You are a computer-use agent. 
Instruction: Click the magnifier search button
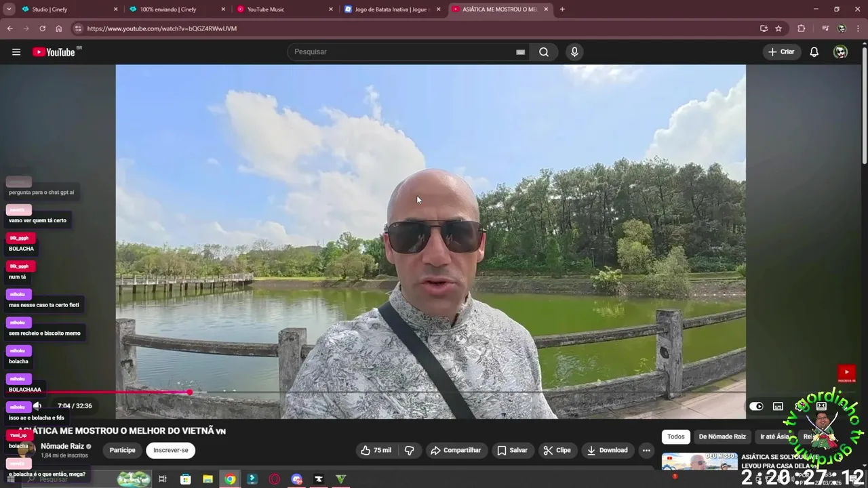(544, 52)
